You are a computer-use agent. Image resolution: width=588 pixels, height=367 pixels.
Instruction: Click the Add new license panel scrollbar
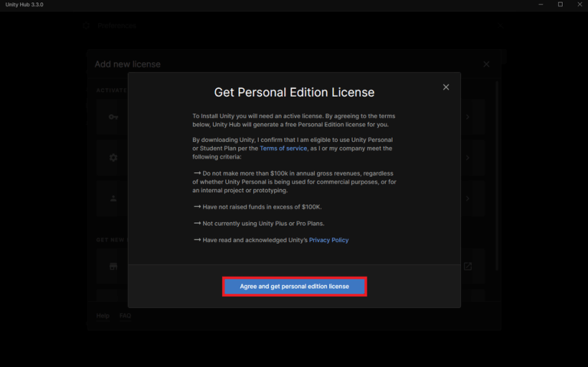click(x=498, y=176)
